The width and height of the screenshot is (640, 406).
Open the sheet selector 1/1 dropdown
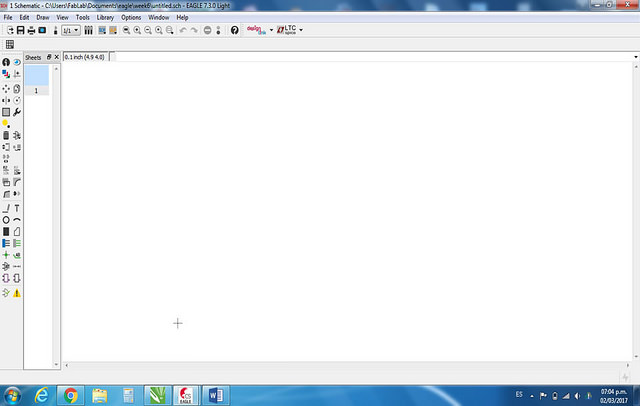click(x=71, y=30)
